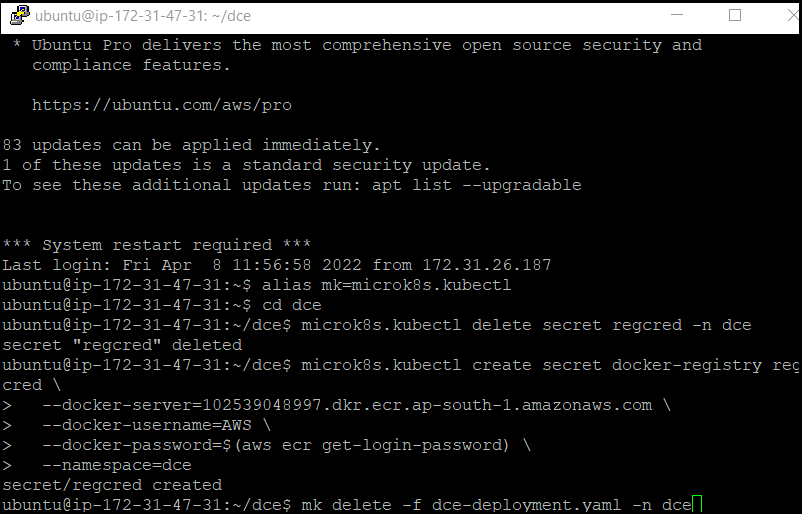Screen dimensions: 802x514
Task: Click the green terminal cursor block
Action: (x=697, y=504)
